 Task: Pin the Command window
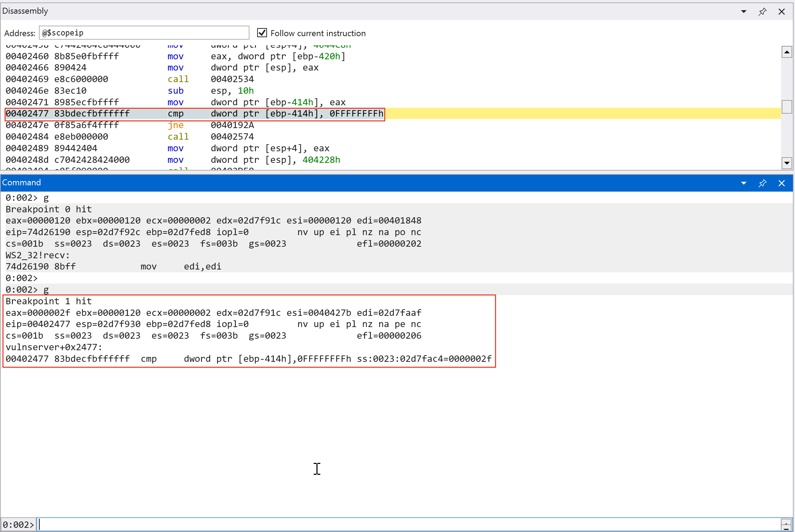pos(762,183)
